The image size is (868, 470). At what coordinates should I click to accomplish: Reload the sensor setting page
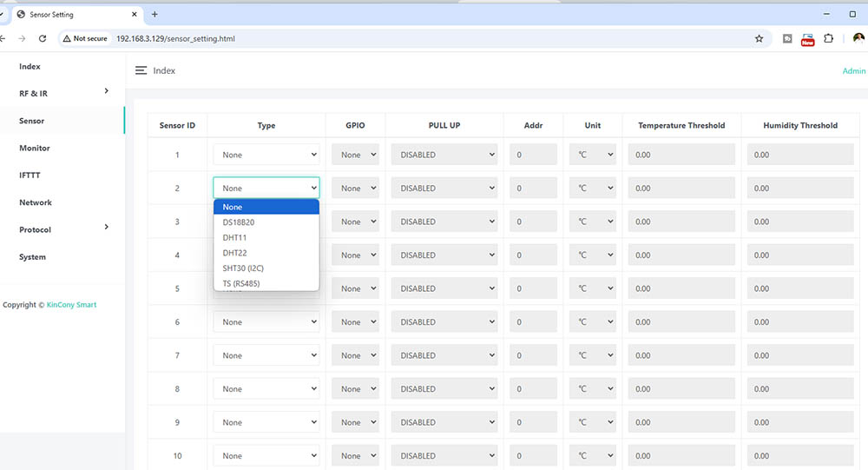coord(43,38)
